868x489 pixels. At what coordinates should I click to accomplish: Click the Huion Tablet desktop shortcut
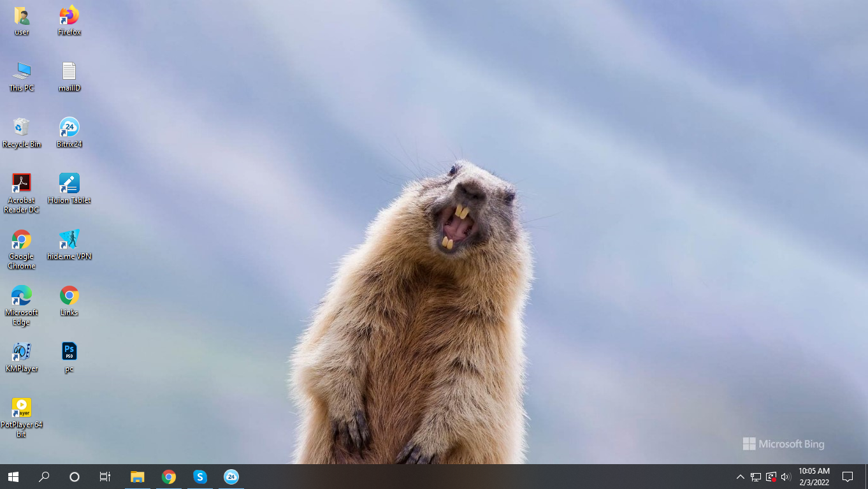point(69,184)
